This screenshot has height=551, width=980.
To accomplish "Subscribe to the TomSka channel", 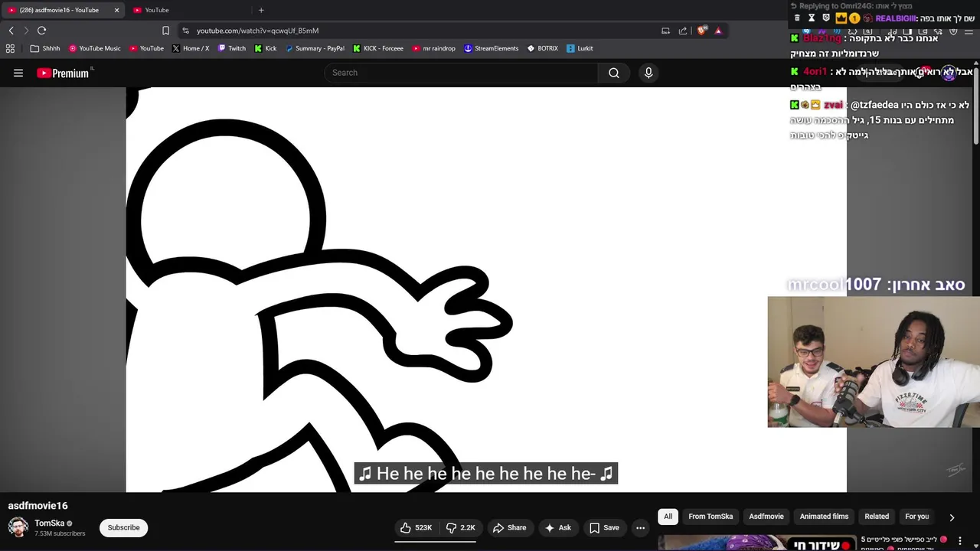I will pos(123,527).
